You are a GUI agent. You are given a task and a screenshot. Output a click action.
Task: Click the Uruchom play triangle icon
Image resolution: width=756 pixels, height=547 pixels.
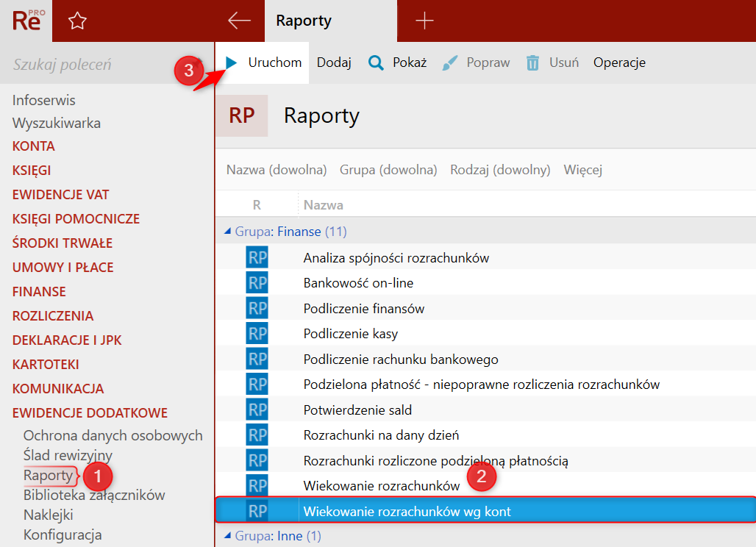(231, 62)
